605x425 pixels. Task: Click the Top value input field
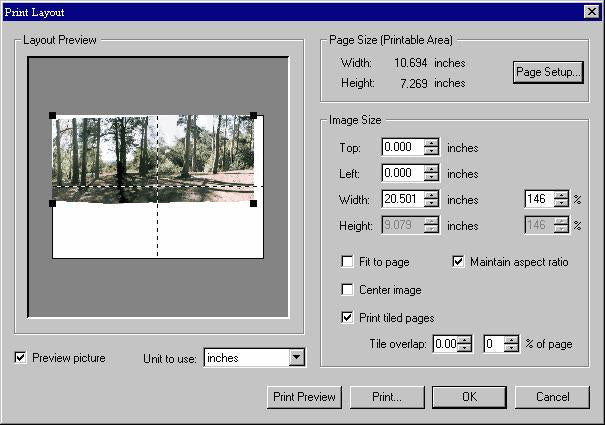pos(403,148)
